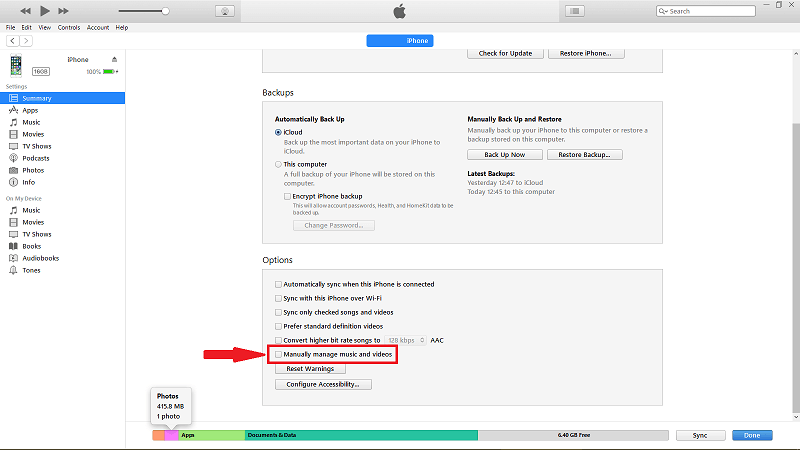The image size is (800, 450).
Task: Click the scrollbar down arrow
Action: (796, 417)
